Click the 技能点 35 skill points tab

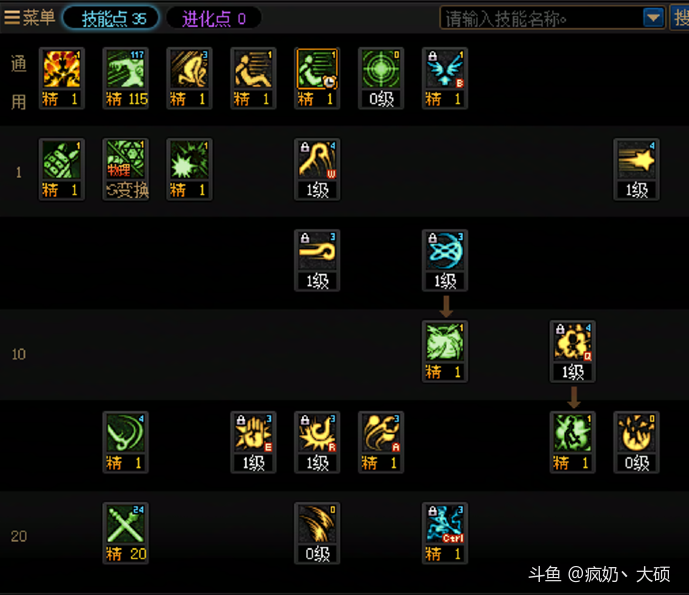[111, 18]
